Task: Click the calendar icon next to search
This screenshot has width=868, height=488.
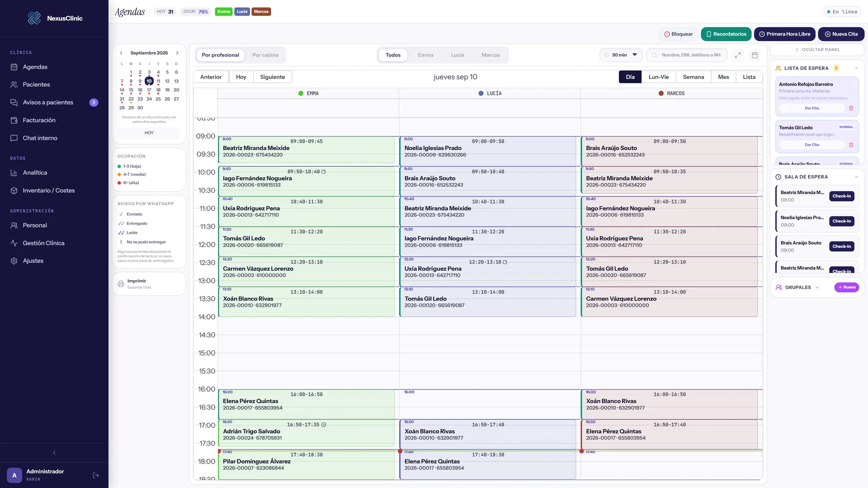Action: coord(755,55)
